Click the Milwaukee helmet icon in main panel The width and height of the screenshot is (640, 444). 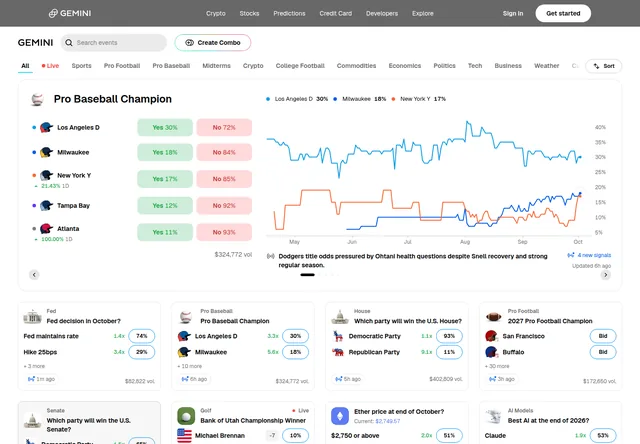[x=47, y=152]
